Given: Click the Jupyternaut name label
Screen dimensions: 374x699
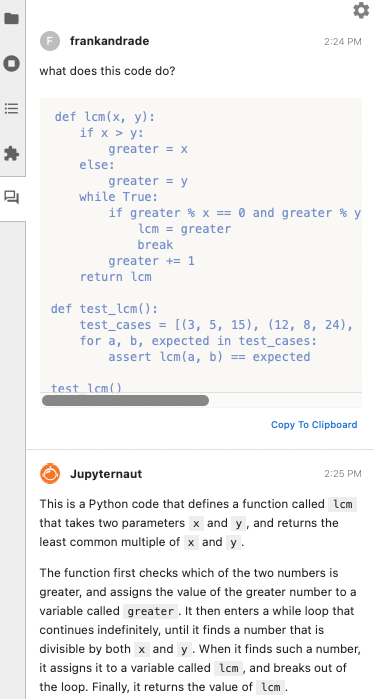Looking at the screenshot, I should 106,473.
